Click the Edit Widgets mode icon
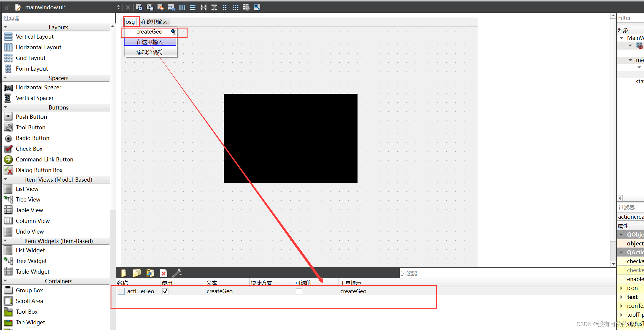Image resolution: width=644 pixels, height=330 pixels. click(x=139, y=7)
